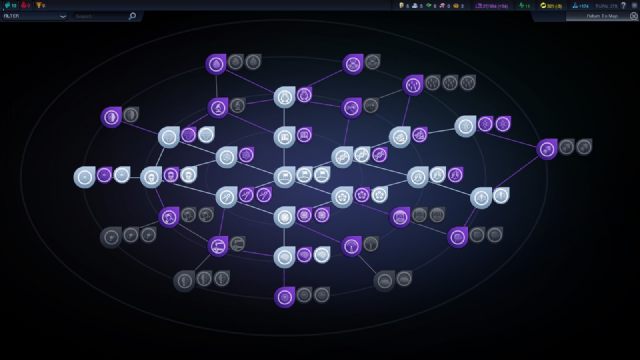Image resolution: width=640 pixels, height=360 pixels.
Task: Select the large DNA helix technology node
Action: point(342,157)
